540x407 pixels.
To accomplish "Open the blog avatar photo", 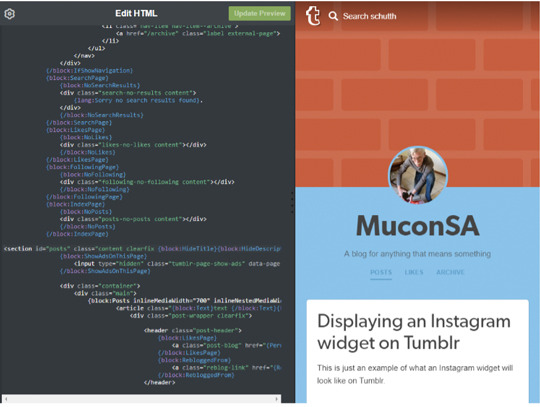I will click(x=418, y=175).
